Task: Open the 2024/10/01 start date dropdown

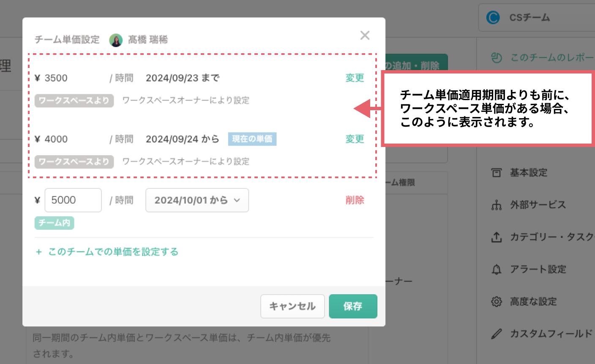Action: tap(197, 200)
